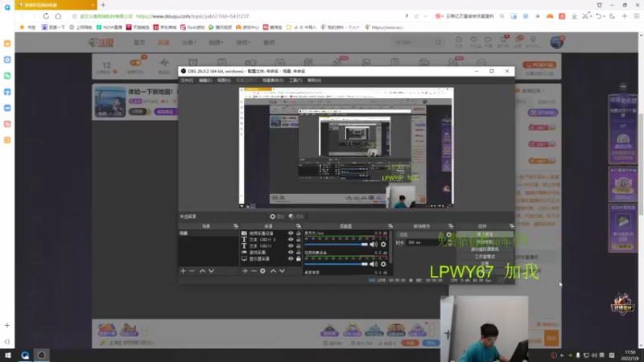Go to browser home page icon

pyautogui.click(x=58, y=16)
